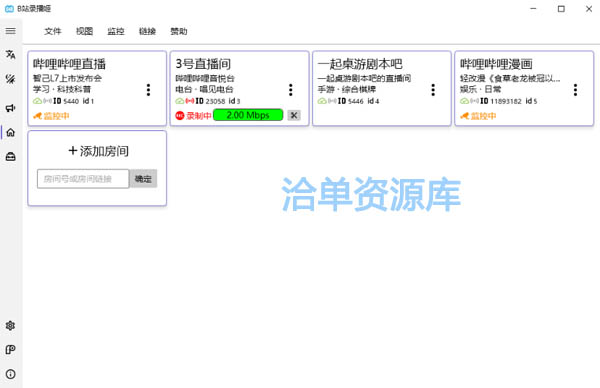Click the 电台 · 唱见电台 category text
The height and width of the screenshot is (388, 600).
point(204,90)
